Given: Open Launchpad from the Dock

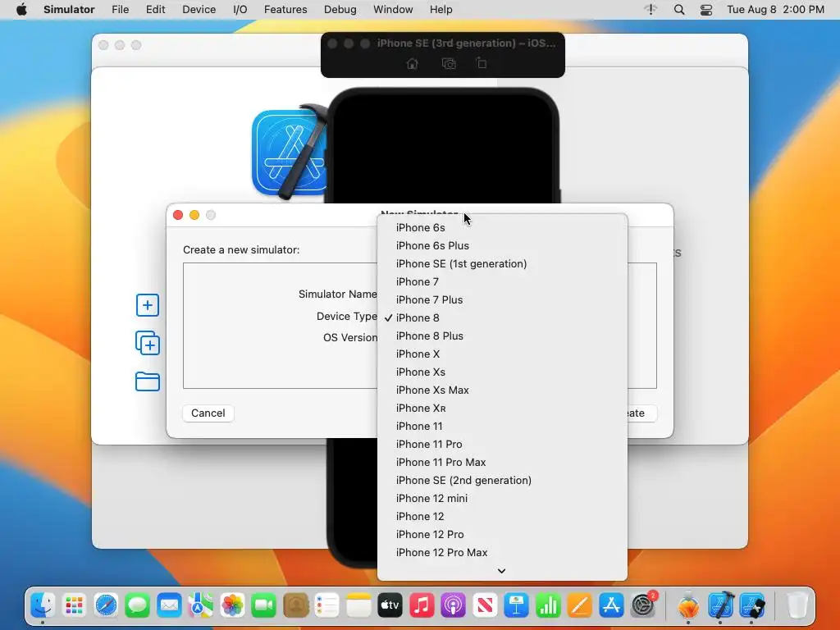Looking at the screenshot, I should coord(74,606).
